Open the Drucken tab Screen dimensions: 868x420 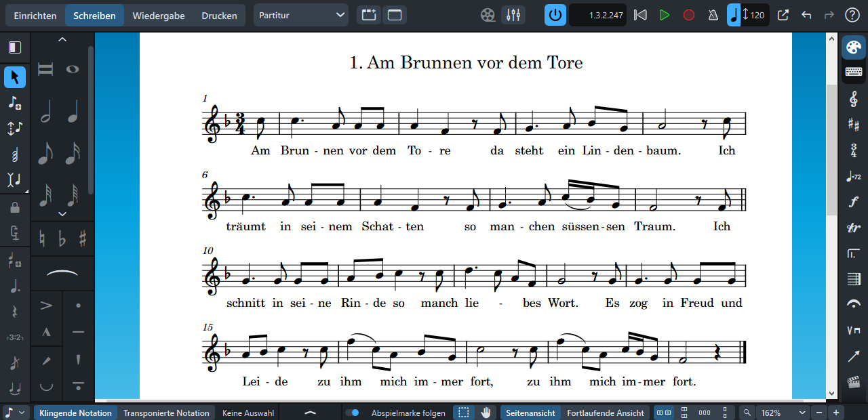click(219, 16)
